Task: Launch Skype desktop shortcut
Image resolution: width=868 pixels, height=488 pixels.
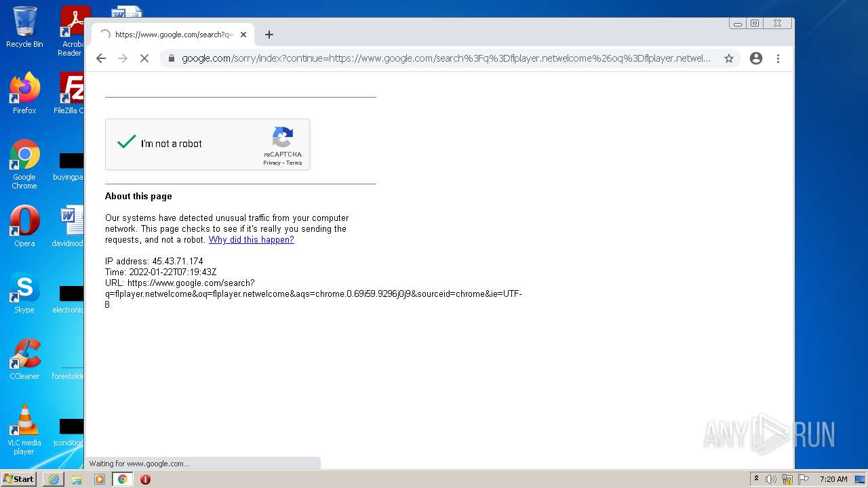Action: click(24, 293)
